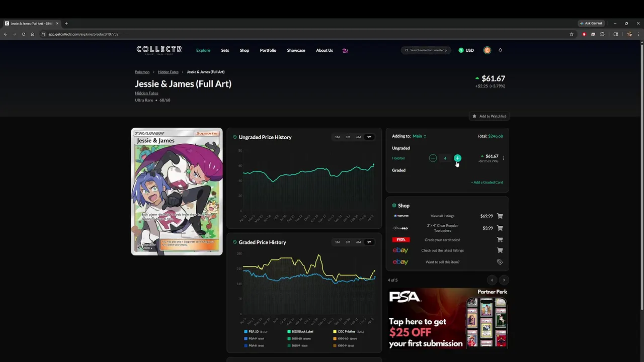Viewport: 644px width, 362px height.
Task: Click the Ultra Pro toploaders cart icon
Action: point(500,228)
